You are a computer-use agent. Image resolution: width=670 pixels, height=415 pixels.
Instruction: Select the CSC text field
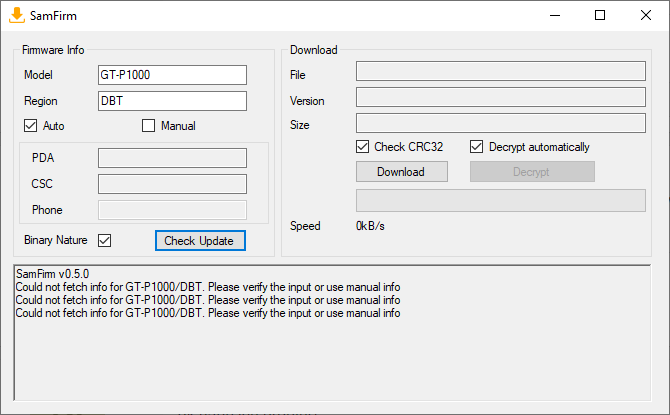coord(172,184)
